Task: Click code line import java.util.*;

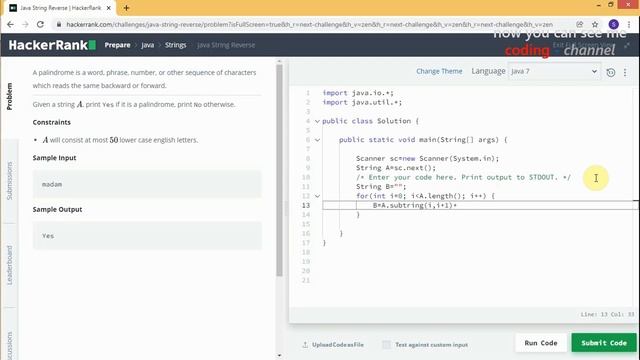Action: click(x=362, y=102)
